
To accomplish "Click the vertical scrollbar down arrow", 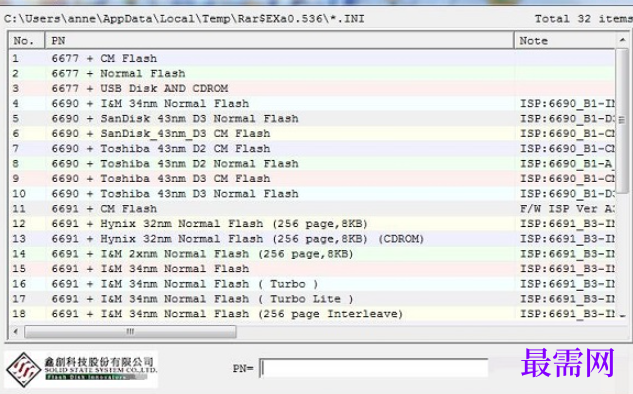I will tap(622, 316).
